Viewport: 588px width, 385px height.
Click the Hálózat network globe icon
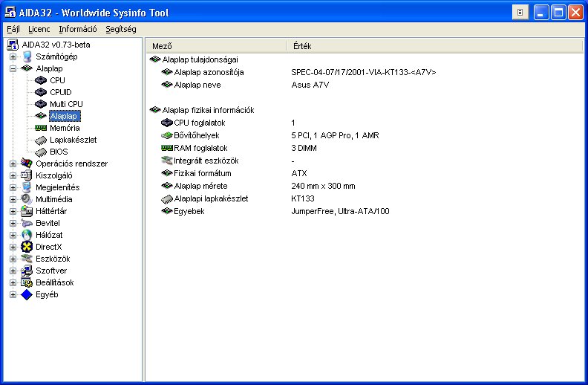tap(27, 235)
